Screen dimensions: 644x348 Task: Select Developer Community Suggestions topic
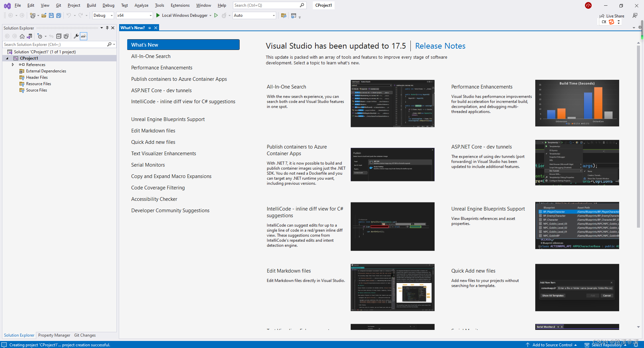(x=170, y=211)
